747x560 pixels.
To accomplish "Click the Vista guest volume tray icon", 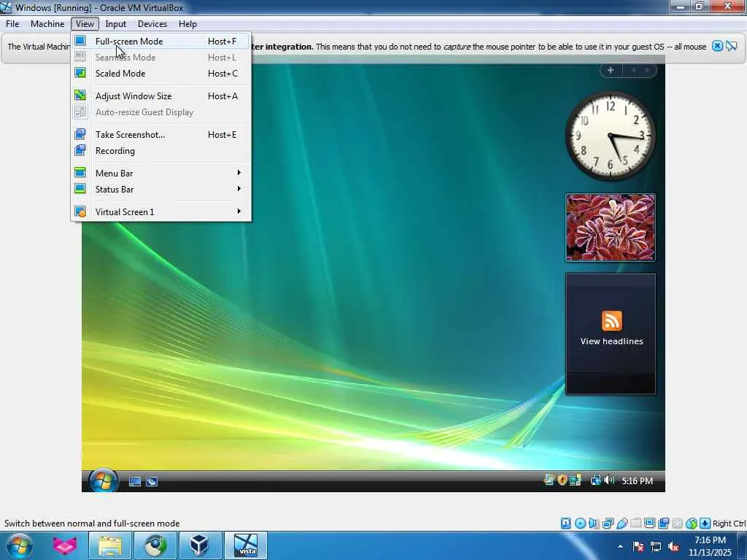I will point(609,480).
